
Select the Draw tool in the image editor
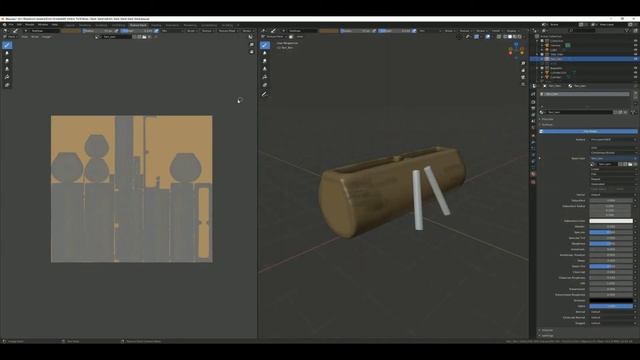(7, 45)
